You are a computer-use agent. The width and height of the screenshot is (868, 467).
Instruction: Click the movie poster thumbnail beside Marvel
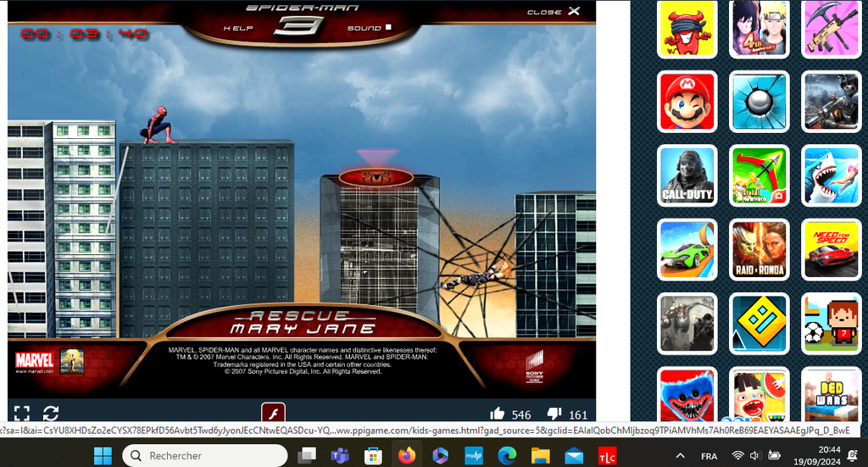point(72,361)
